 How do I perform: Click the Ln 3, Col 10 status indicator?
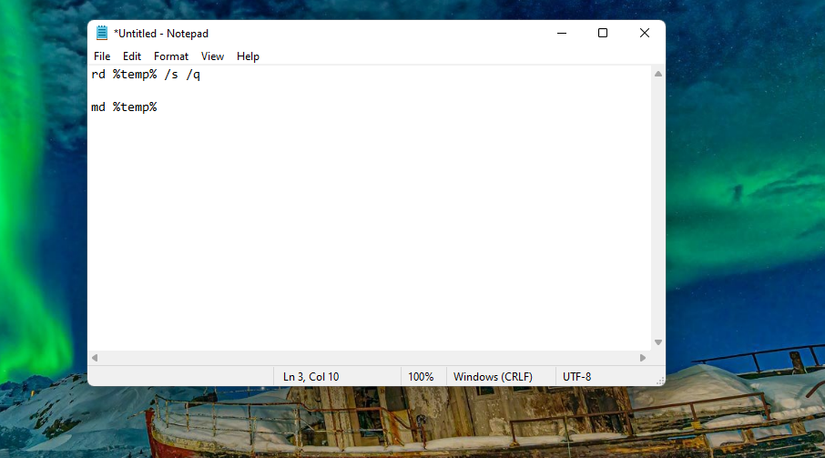pyautogui.click(x=310, y=377)
